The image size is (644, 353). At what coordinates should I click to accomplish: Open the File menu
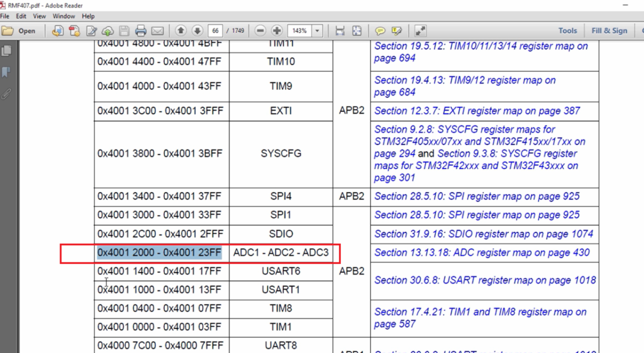(5, 16)
